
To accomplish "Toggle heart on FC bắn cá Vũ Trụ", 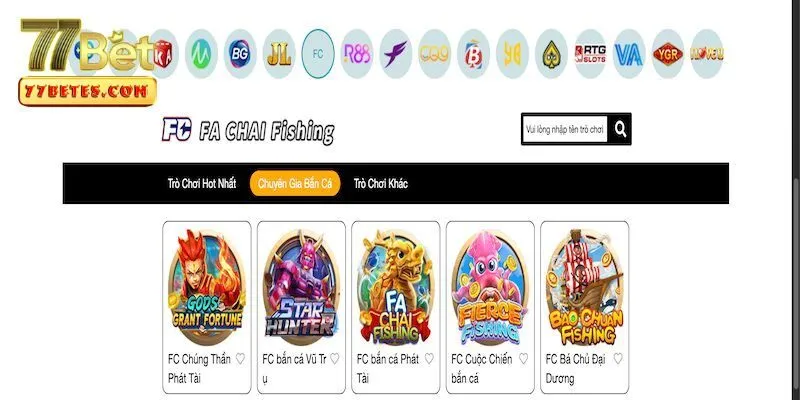I will pos(335,359).
